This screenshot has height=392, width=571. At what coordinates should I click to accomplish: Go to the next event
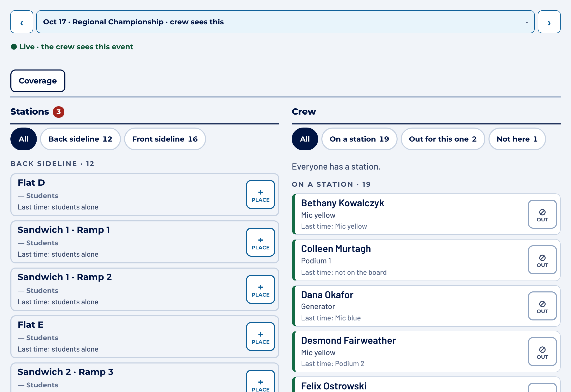549,22
